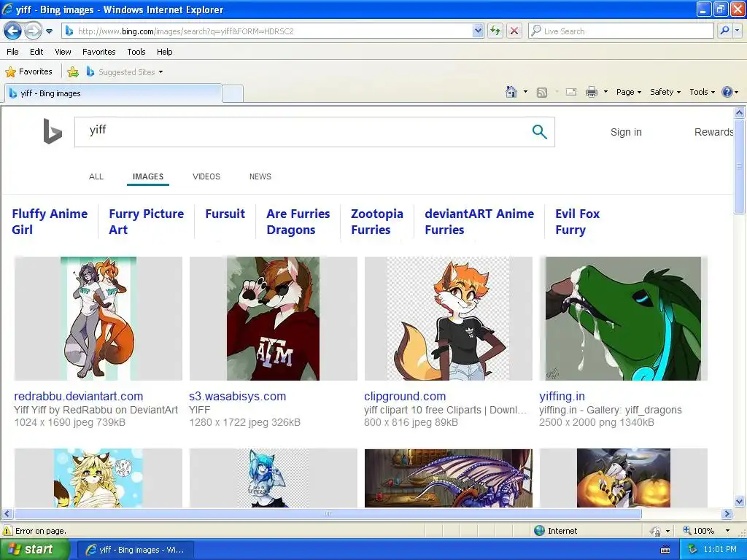The width and height of the screenshot is (747, 560).
Task: Open the Halloween pumpkins thumbnail
Action: (x=624, y=478)
